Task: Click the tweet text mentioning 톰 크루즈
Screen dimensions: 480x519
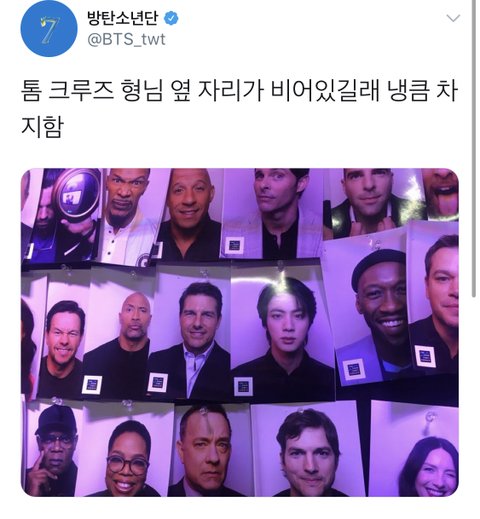Action: coord(239,108)
